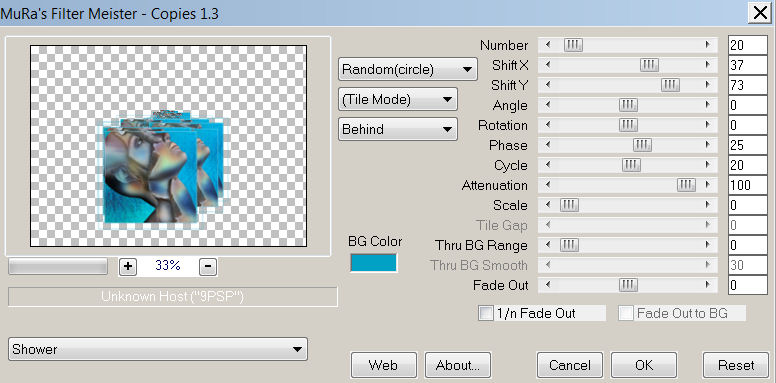Enable the 1/n Fade Out checkbox
This screenshot has width=776, height=383.
tap(485, 313)
